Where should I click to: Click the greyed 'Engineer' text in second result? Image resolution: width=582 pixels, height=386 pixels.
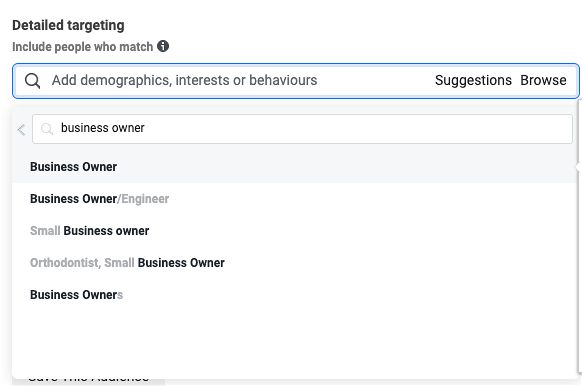pos(145,199)
